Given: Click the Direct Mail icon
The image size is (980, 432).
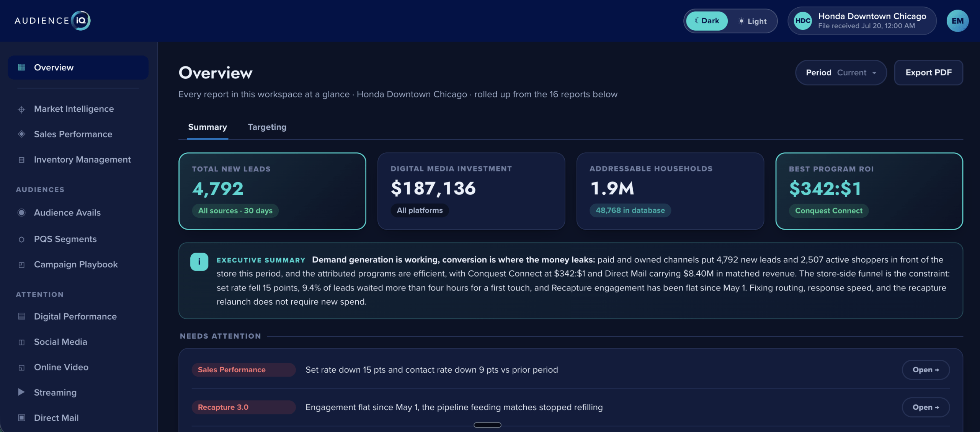Looking at the screenshot, I should click(21, 418).
